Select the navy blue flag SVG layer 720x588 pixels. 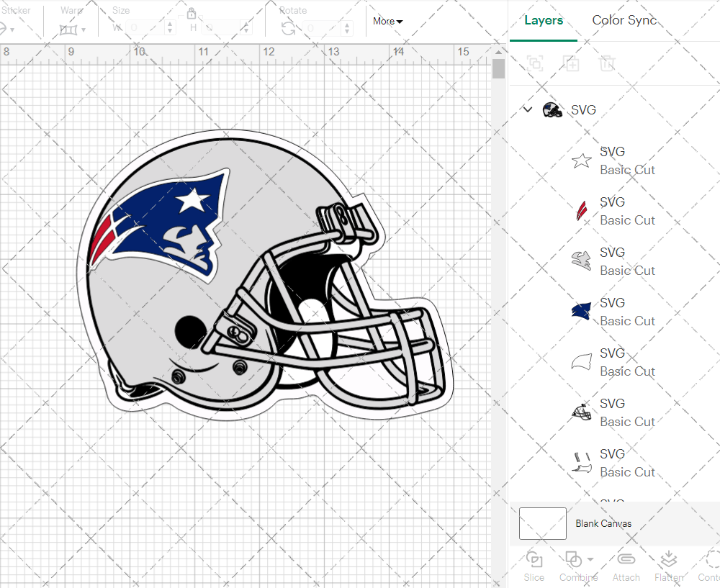coord(614,312)
